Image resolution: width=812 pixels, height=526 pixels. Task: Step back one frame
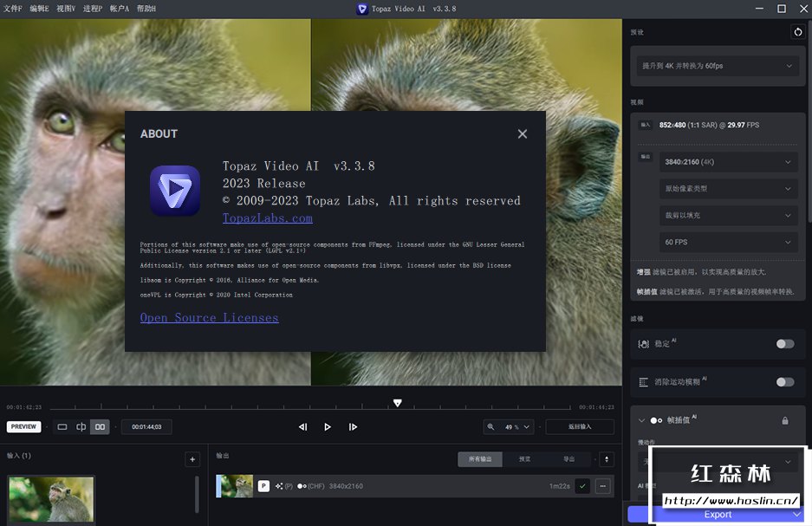[303, 426]
